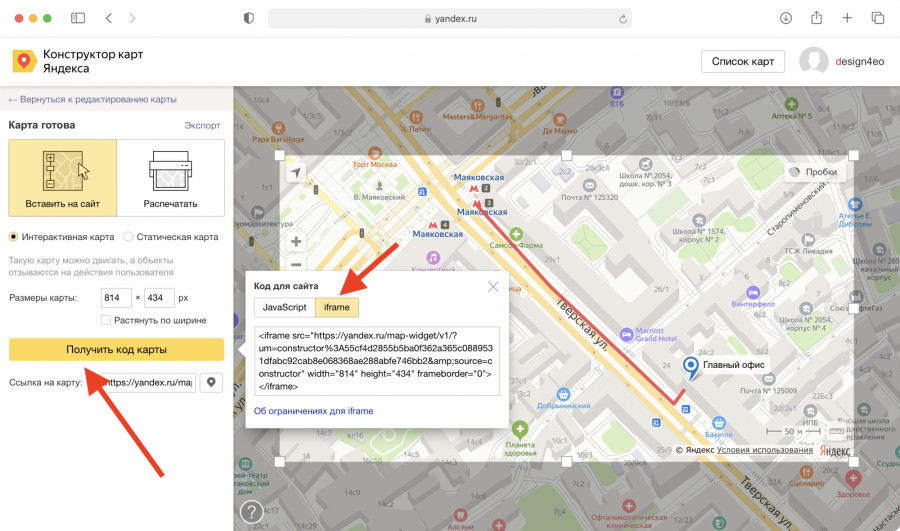
Task: Click the geolocation arrow on map
Action: 295,172
